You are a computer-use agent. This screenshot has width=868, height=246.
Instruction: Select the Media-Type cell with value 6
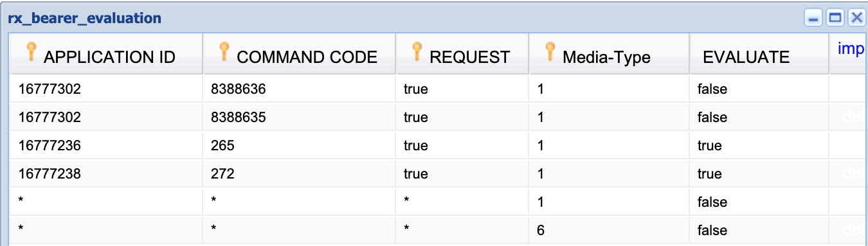[609, 231]
